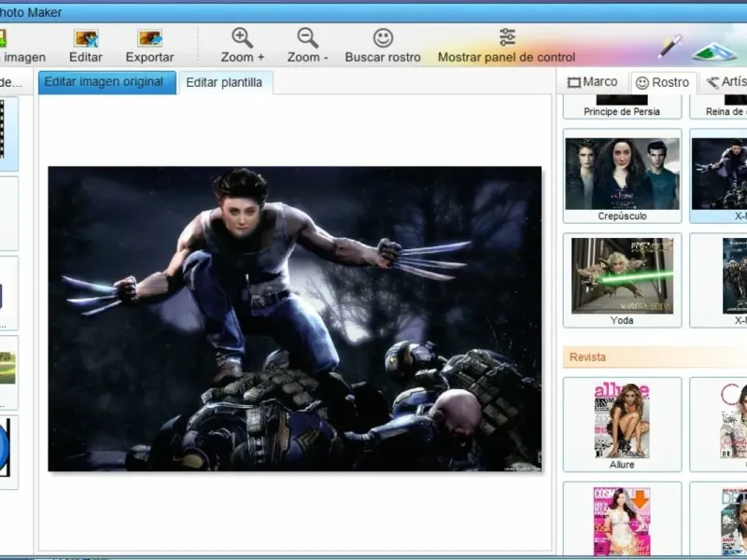This screenshot has height=560, width=747.
Task: Click the magic wand icon in toolbar
Action: click(x=669, y=45)
